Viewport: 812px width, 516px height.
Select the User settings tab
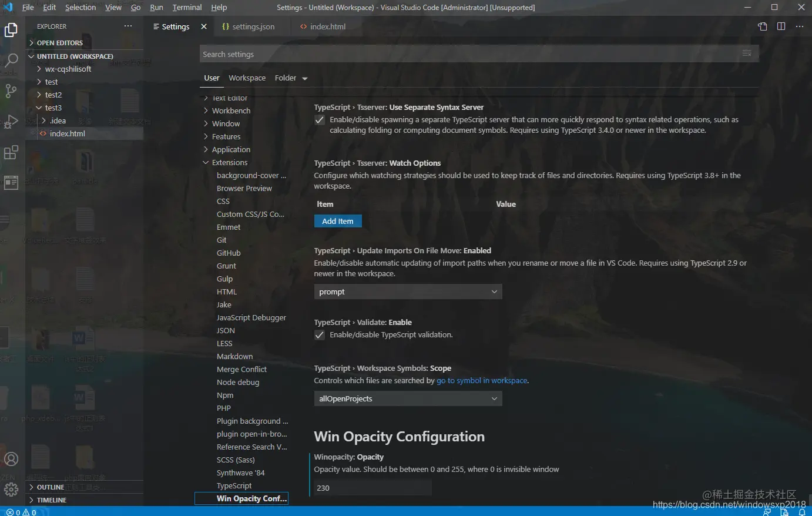[x=212, y=78]
